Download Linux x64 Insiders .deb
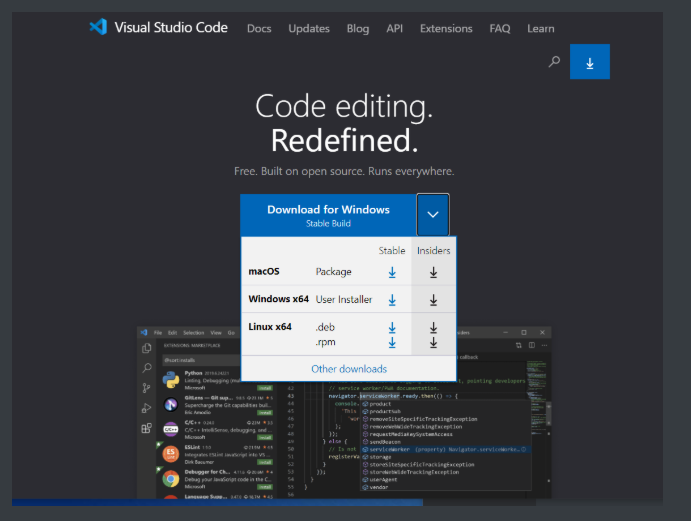The width and height of the screenshot is (691, 521). point(433,327)
